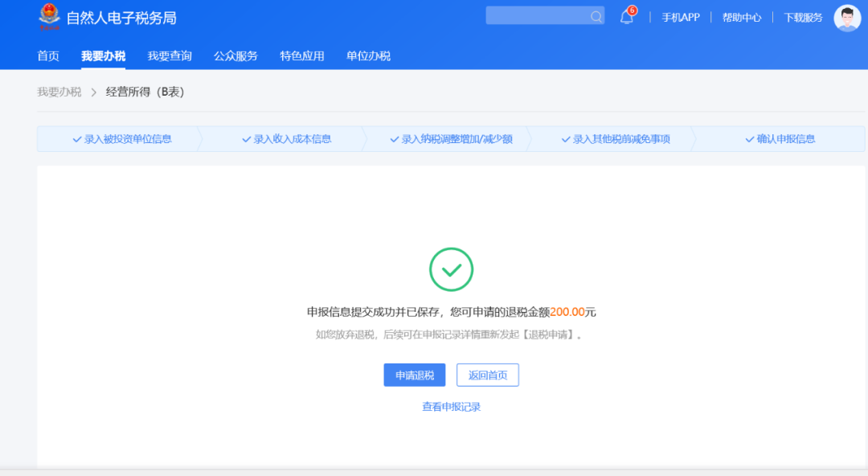Click the national tax emblem logo
The image size is (868, 476).
[46, 16]
